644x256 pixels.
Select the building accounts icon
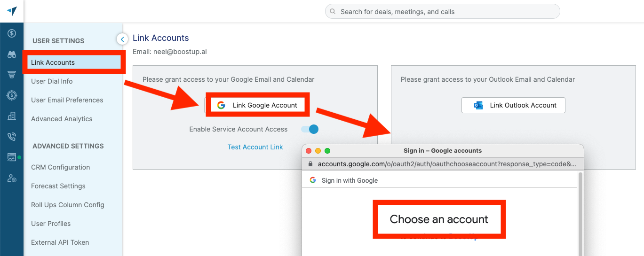pos(12,116)
